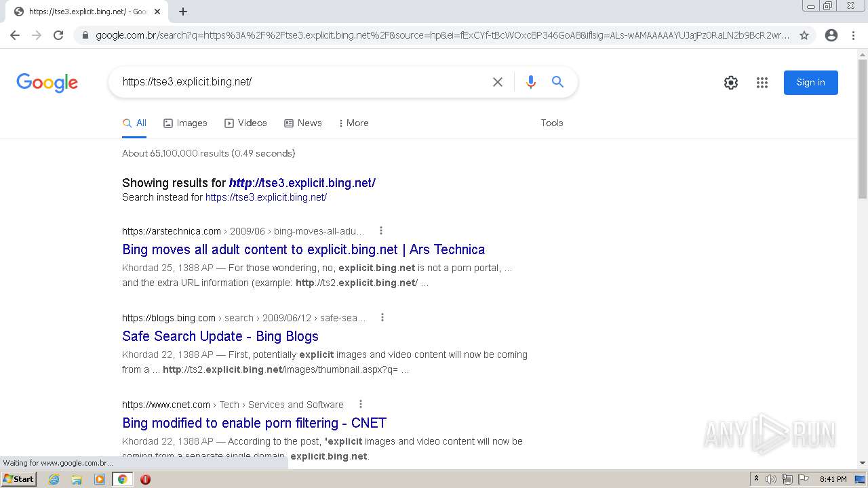The height and width of the screenshot is (488, 868).
Task: Open Bing modified porn filtering CNET link
Action: click(x=254, y=423)
